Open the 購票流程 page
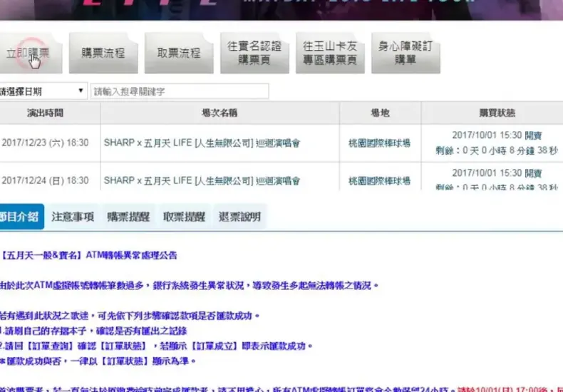 pyautogui.click(x=103, y=53)
